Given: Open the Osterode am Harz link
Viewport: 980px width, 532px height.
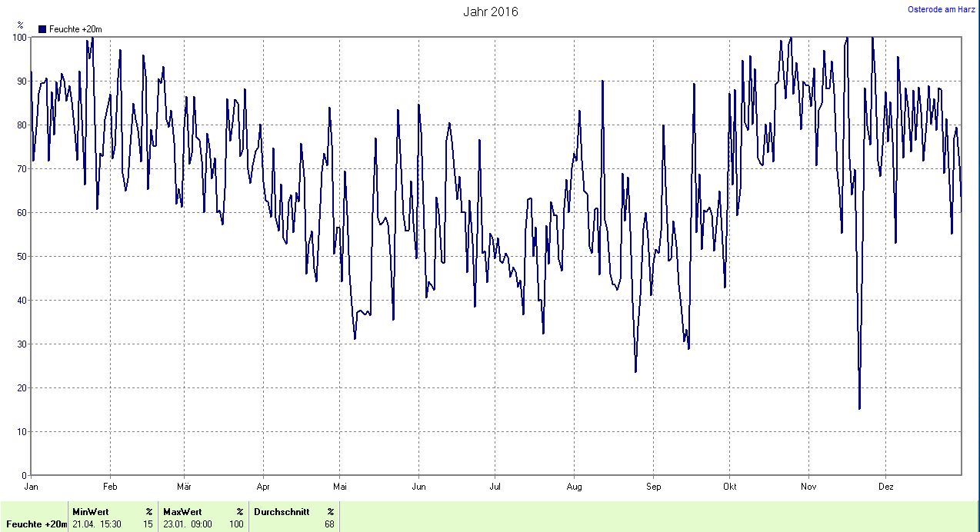Looking at the screenshot, I should pyautogui.click(x=942, y=9).
